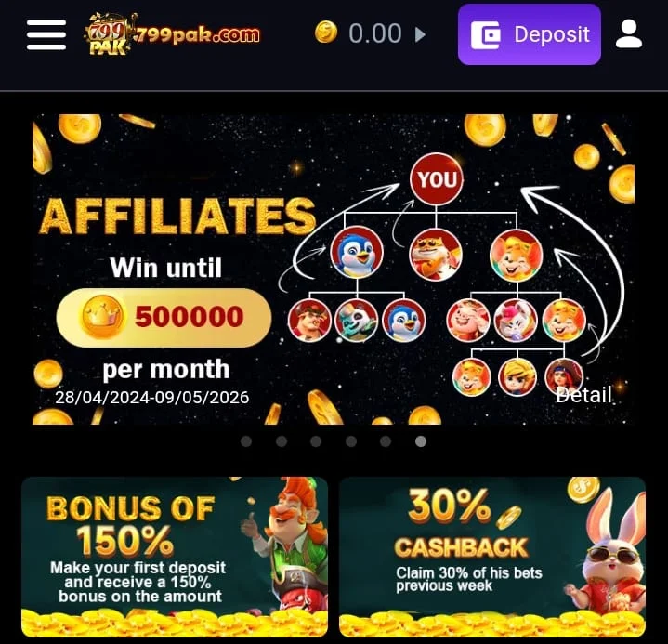Click the Deposit button
668x644 pixels.
pyautogui.click(x=530, y=34)
